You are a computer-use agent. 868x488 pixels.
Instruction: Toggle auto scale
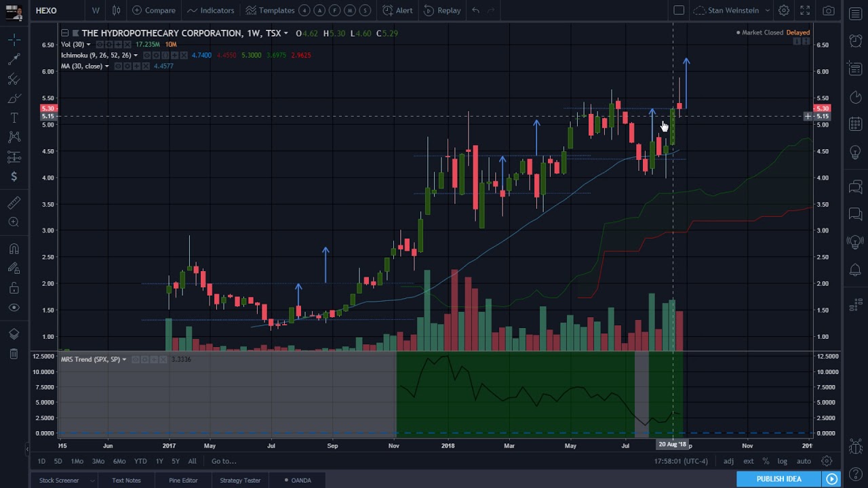click(x=804, y=462)
